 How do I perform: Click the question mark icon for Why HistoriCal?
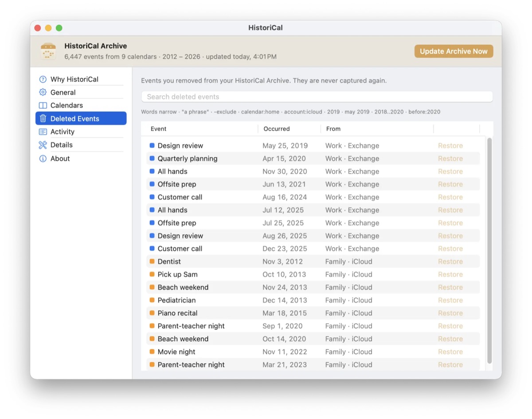pos(43,79)
